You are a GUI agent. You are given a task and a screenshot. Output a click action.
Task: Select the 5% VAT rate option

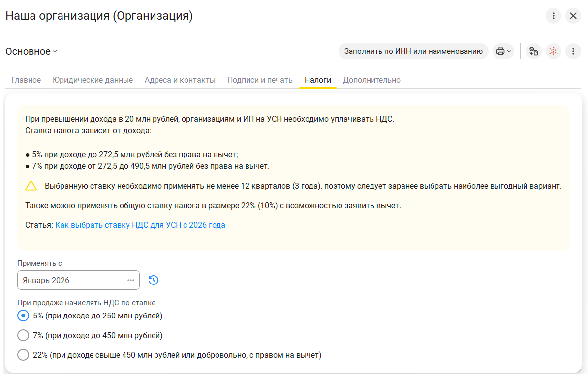(x=23, y=316)
